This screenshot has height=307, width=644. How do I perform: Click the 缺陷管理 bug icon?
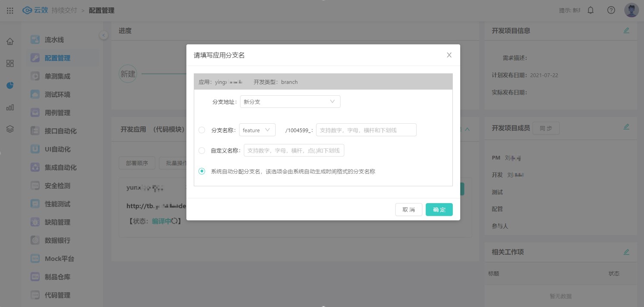click(35, 222)
